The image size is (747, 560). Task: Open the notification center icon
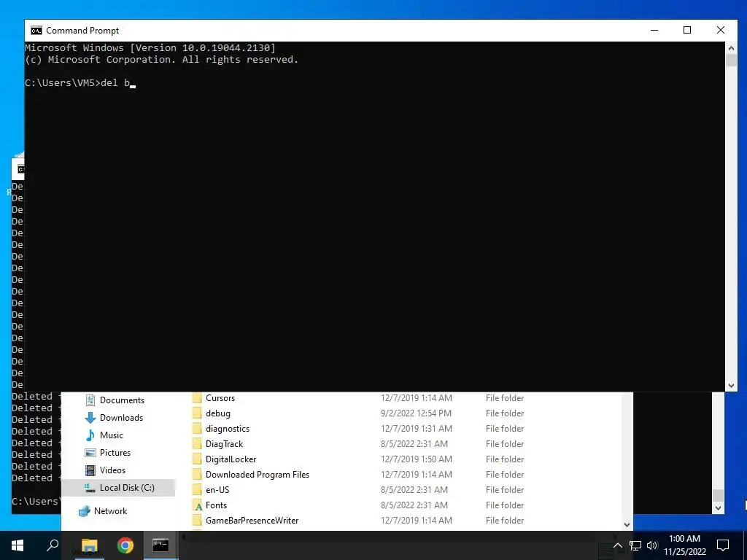click(723, 545)
